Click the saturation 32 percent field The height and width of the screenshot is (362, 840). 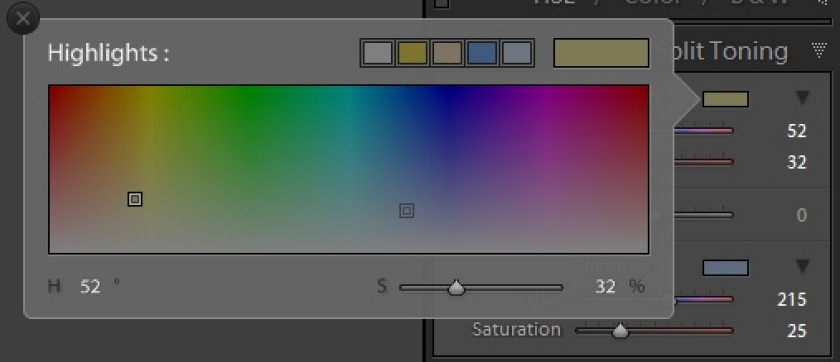(606, 287)
